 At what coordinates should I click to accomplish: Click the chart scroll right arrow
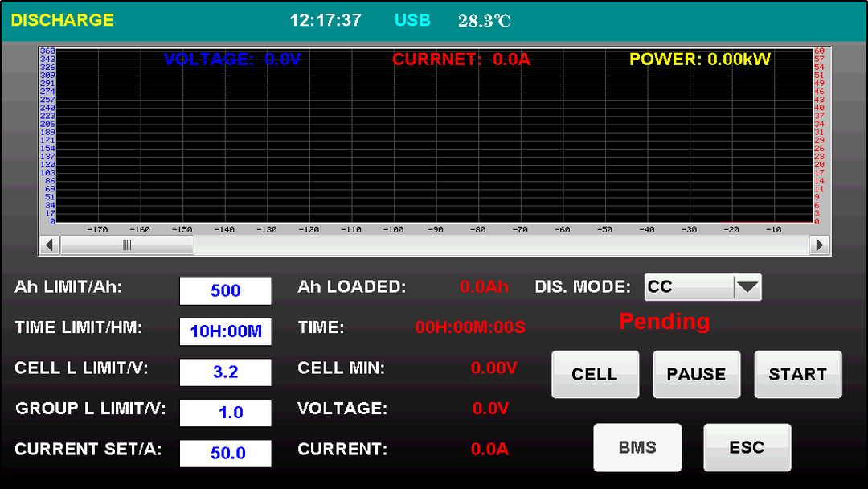[x=819, y=244]
